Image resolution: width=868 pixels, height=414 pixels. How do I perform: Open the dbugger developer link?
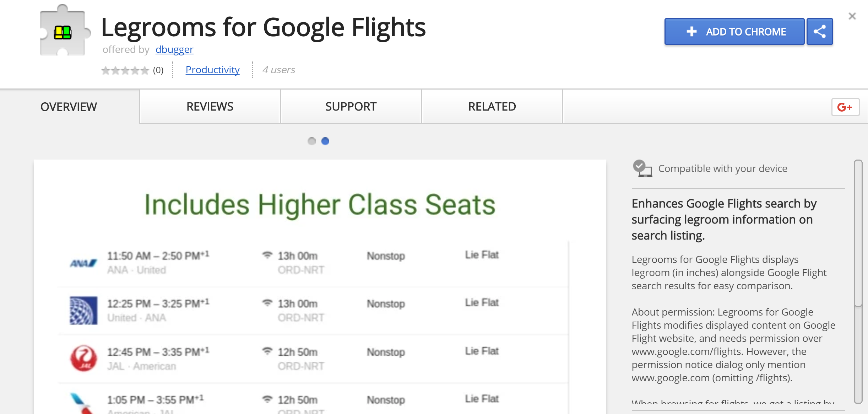(174, 49)
